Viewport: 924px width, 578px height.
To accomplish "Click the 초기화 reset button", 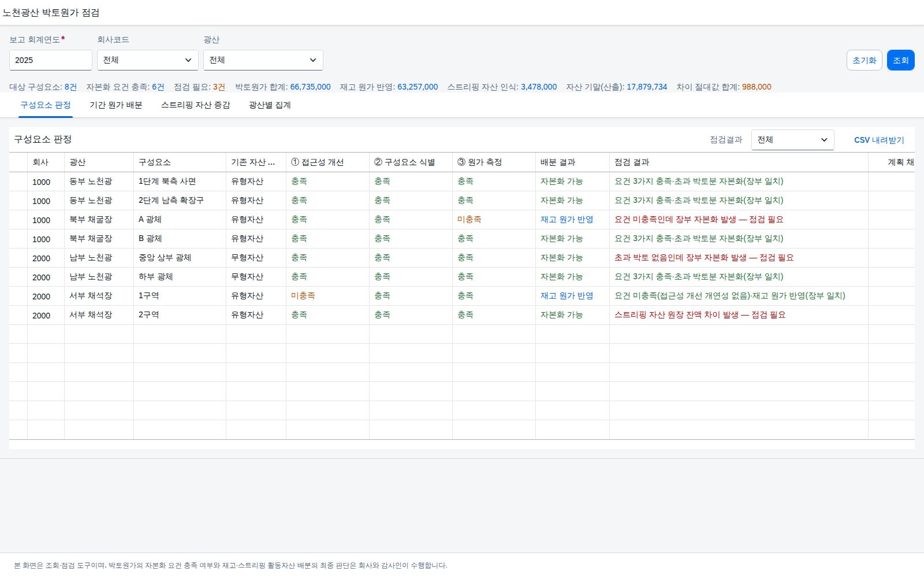I will [x=864, y=60].
